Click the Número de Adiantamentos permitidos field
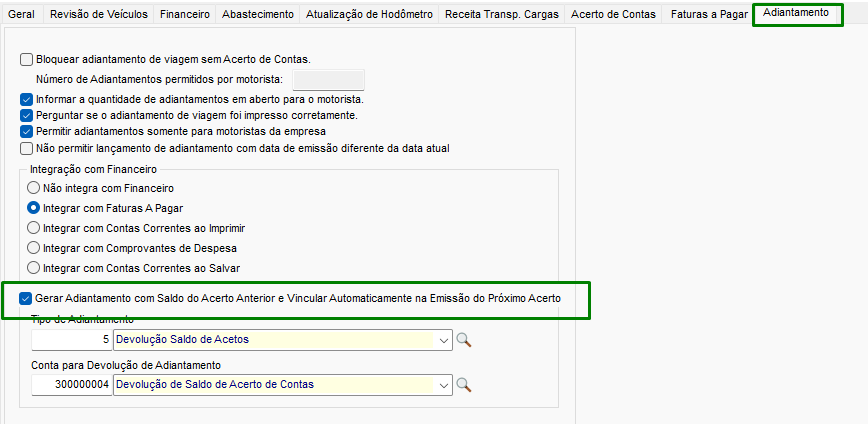The width and height of the screenshot is (868, 424). coord(328,80)
